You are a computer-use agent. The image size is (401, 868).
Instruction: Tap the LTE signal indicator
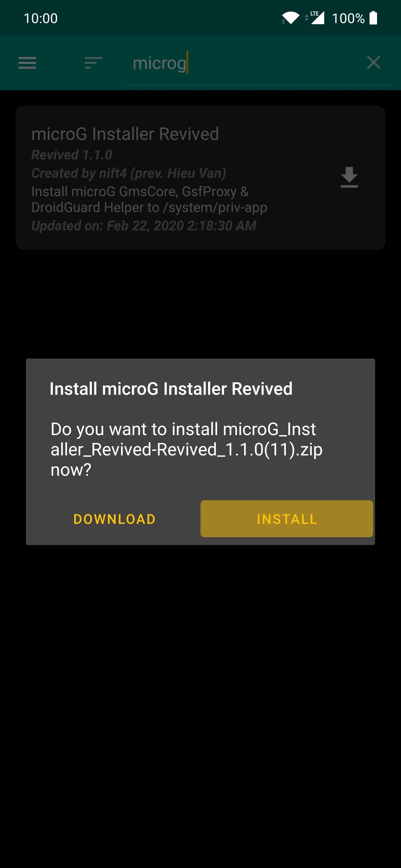[315, 18]
